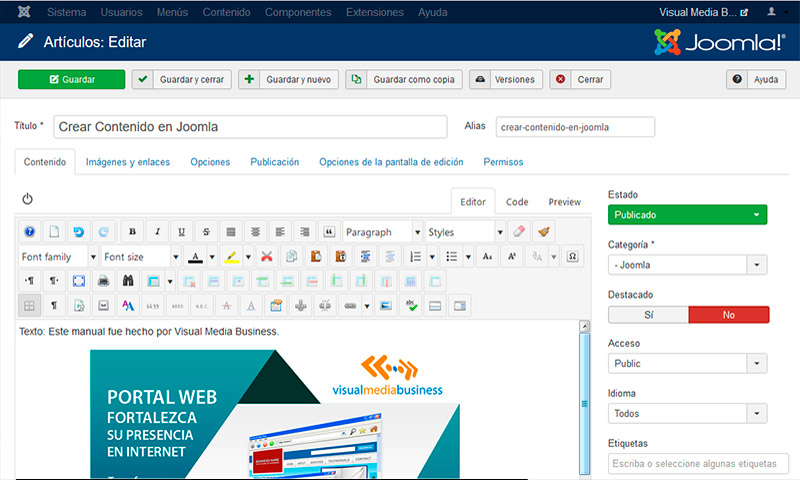
Task: Cut selection with scissors icon
Action: click(x=266, y=256)
